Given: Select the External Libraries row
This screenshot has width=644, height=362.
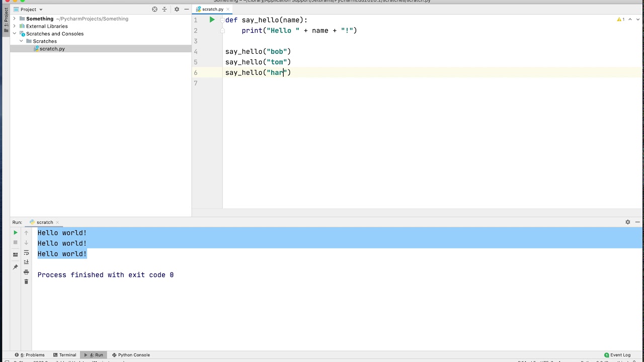Looking at the screenshot, I should 101,26.
